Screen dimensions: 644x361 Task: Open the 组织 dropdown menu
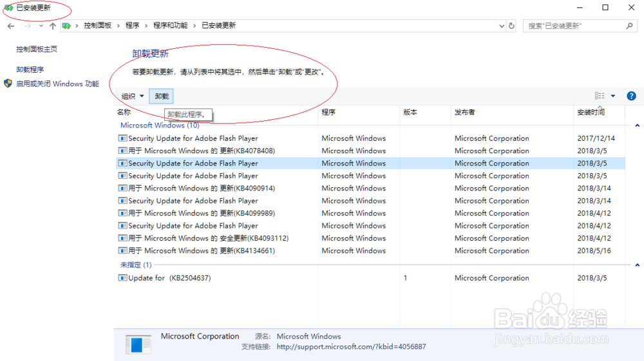tap(132, 96)
